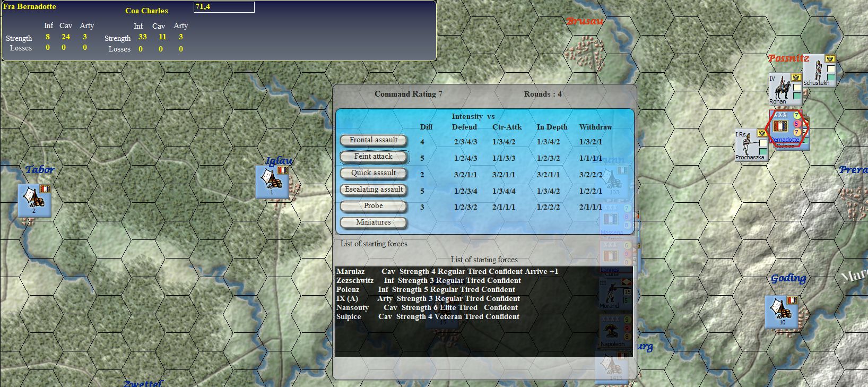
Task: Click Escalating assault Ctr-Attk value 1/3/4/4
Action: 504,192
